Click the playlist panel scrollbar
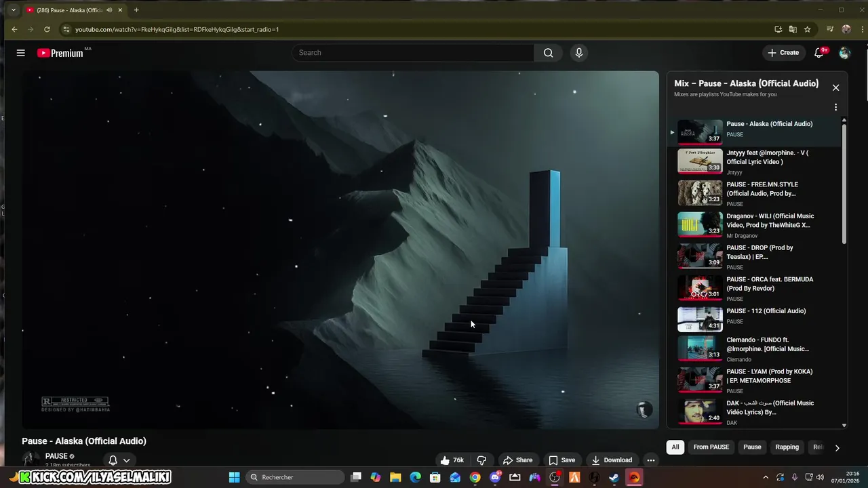Image resolution: width=868 pixels, height=488 pixels. pos(844,183)
